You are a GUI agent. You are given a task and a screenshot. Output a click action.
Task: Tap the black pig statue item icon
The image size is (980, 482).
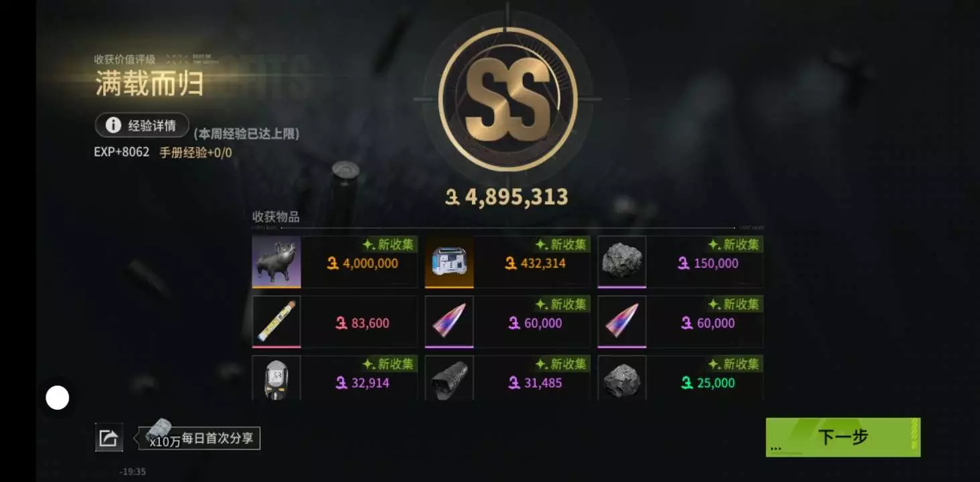coord(276,261)
